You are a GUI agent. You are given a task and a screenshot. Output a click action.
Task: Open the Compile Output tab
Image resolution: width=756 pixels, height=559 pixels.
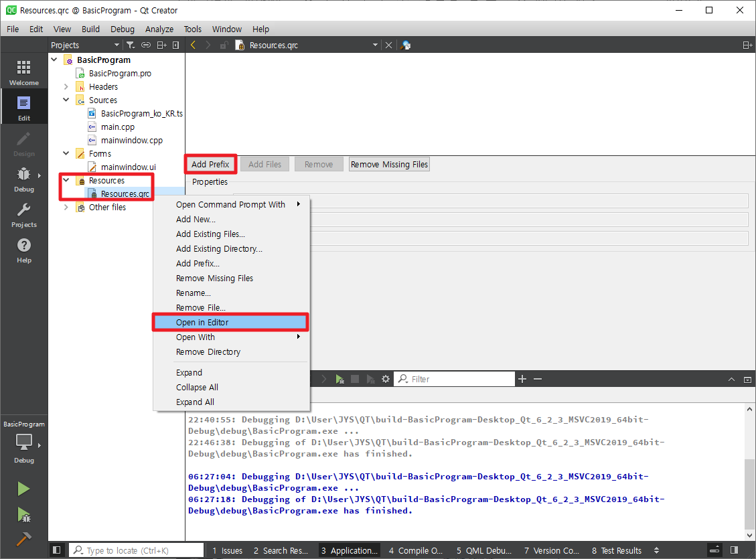pyautogui.click(x=415, y=550)
